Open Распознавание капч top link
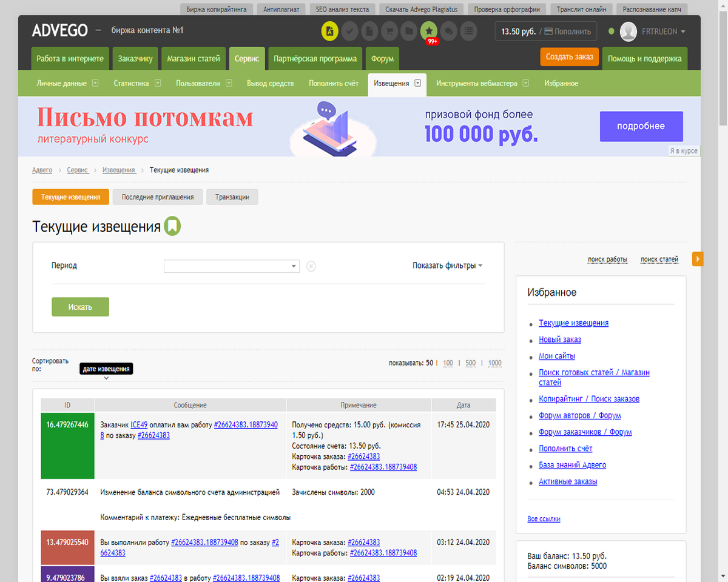The height and width of the screenshot is (582, 728). tap(652, 9)
